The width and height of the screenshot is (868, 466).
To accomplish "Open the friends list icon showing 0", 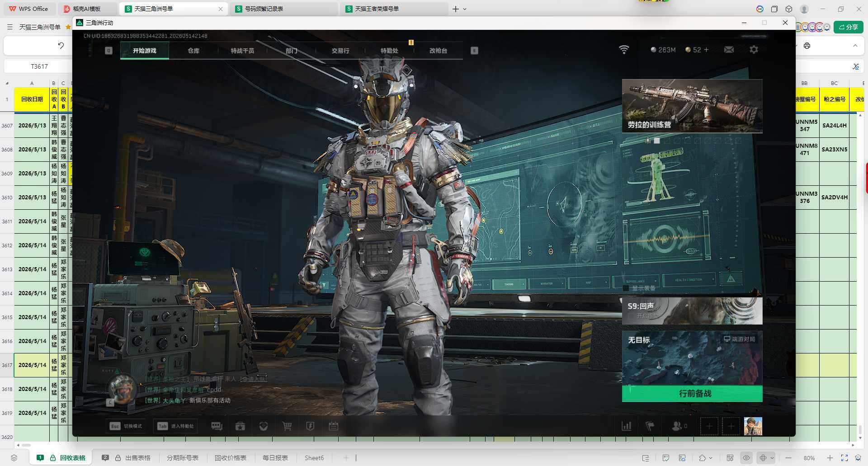I will click(x=679, y=426).
